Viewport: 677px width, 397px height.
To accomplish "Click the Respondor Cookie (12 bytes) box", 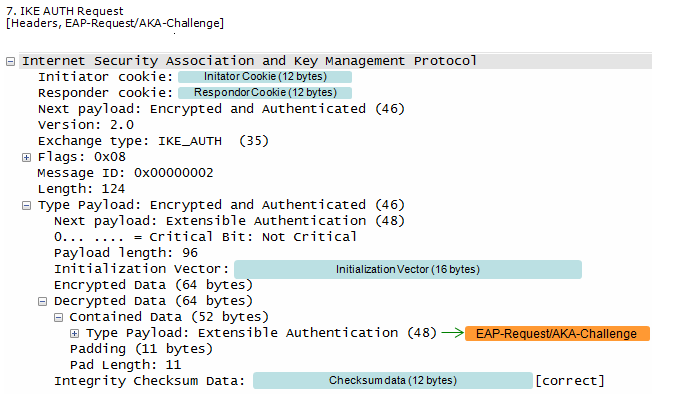I will (x=265, y=93).
